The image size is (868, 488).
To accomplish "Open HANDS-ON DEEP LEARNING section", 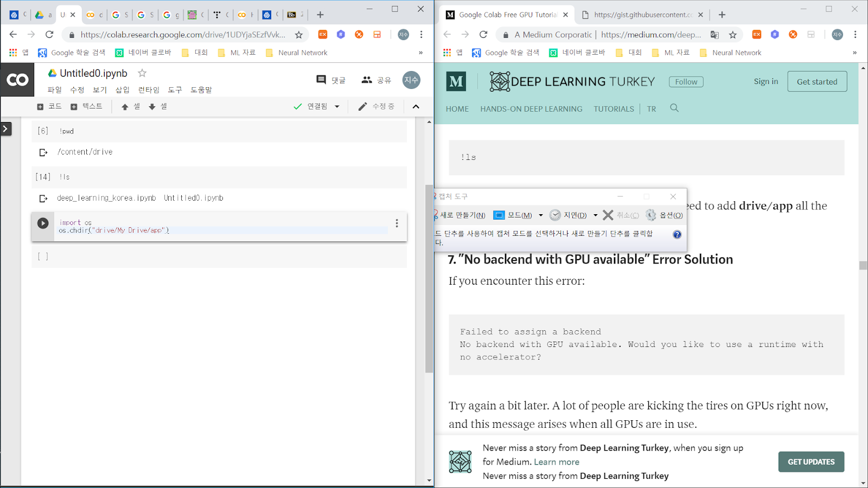I will point(531,109).
